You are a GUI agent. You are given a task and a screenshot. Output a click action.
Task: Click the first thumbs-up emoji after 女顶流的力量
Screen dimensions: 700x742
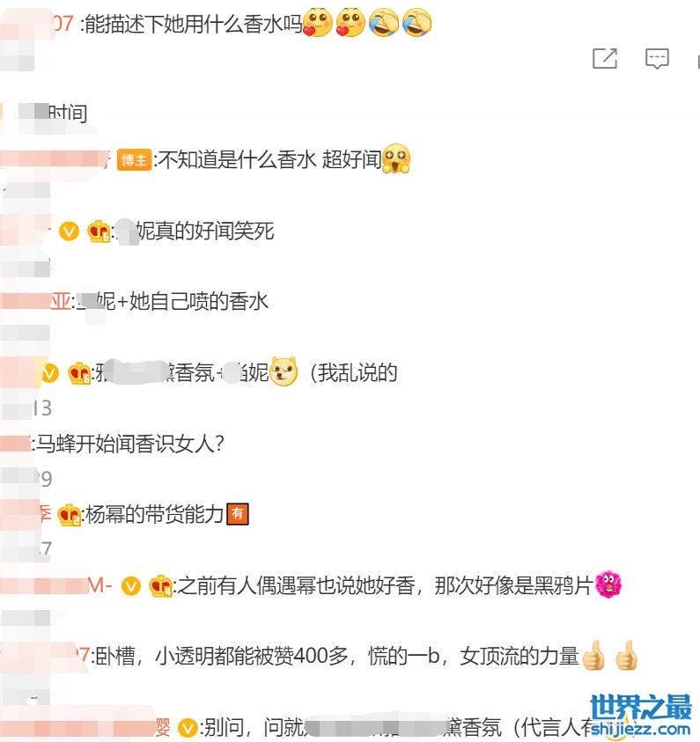(593, 655)
